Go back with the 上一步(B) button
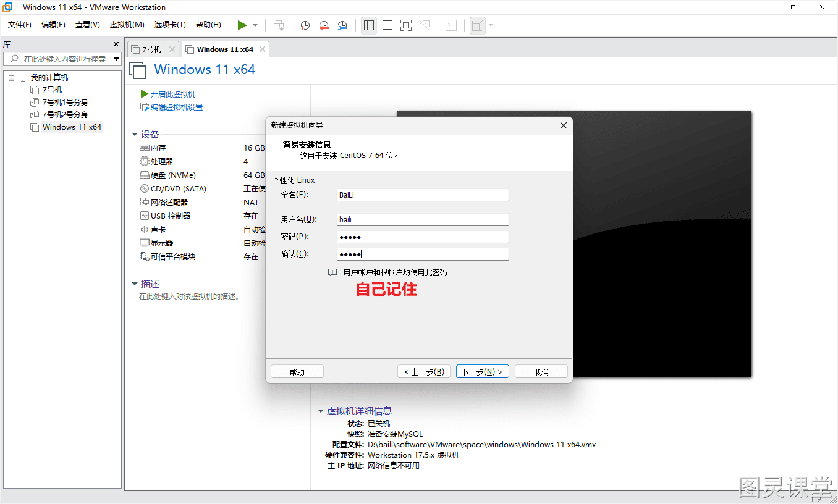 coord(424,372)
